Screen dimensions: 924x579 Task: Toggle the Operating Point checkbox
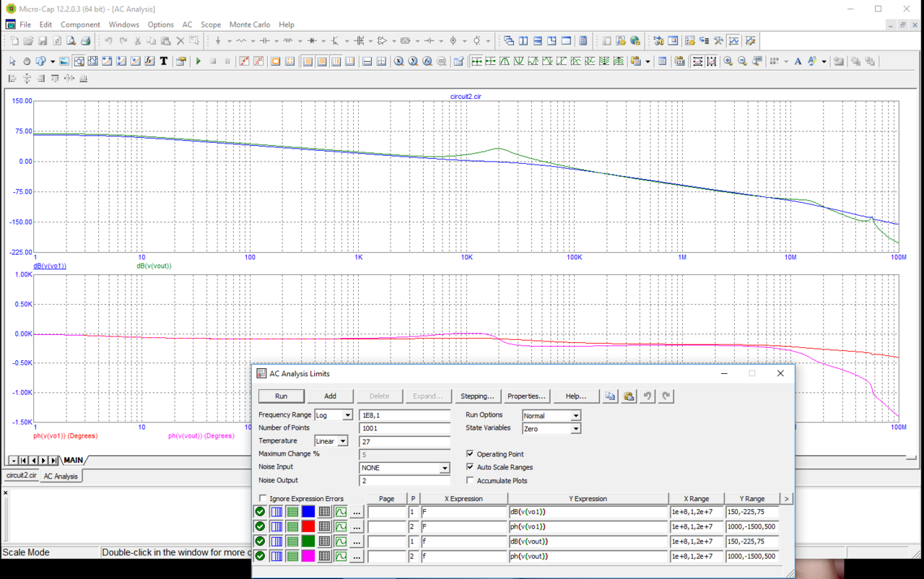(470, 454)
